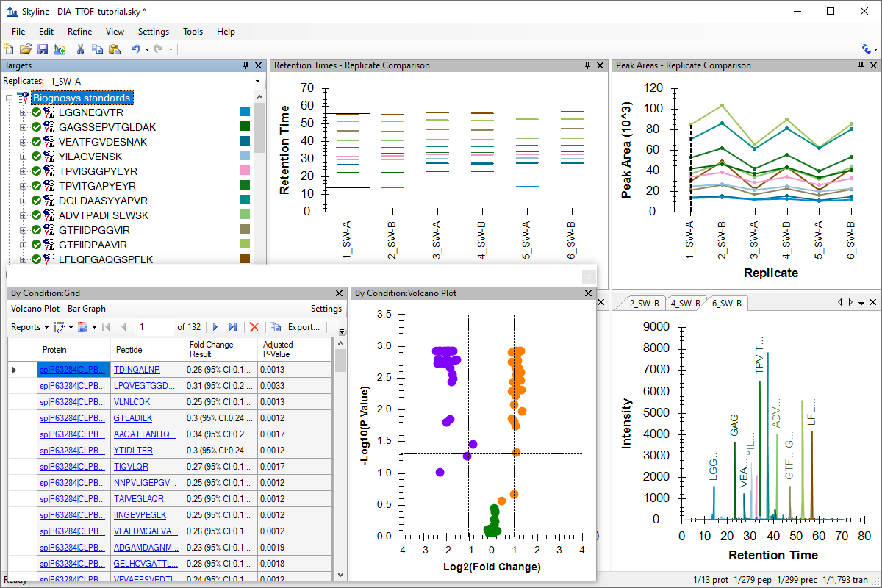Screen dimensions: 882x588
Task: Click the Paste clipboard icon
Action: click(114, 49)
